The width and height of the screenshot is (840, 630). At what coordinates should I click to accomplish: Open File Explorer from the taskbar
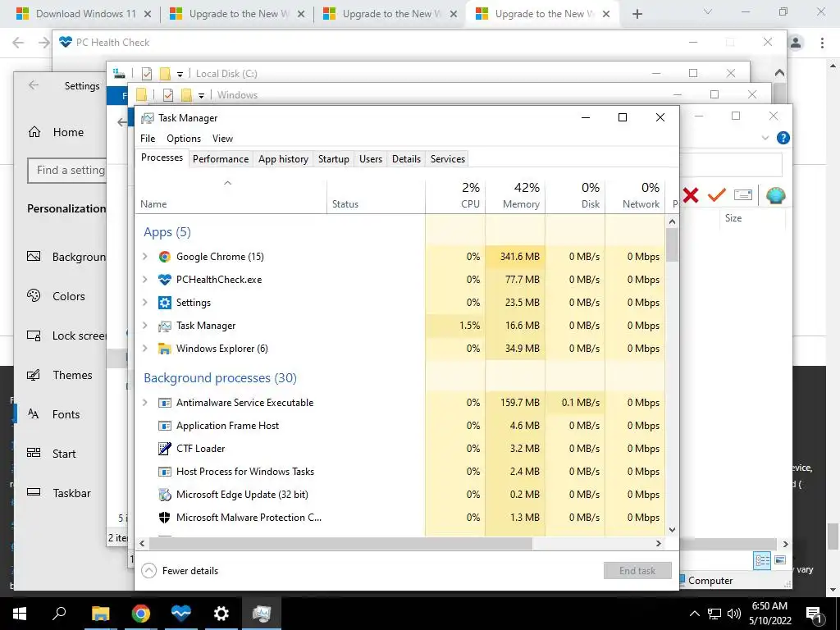(x=100, y=614)
